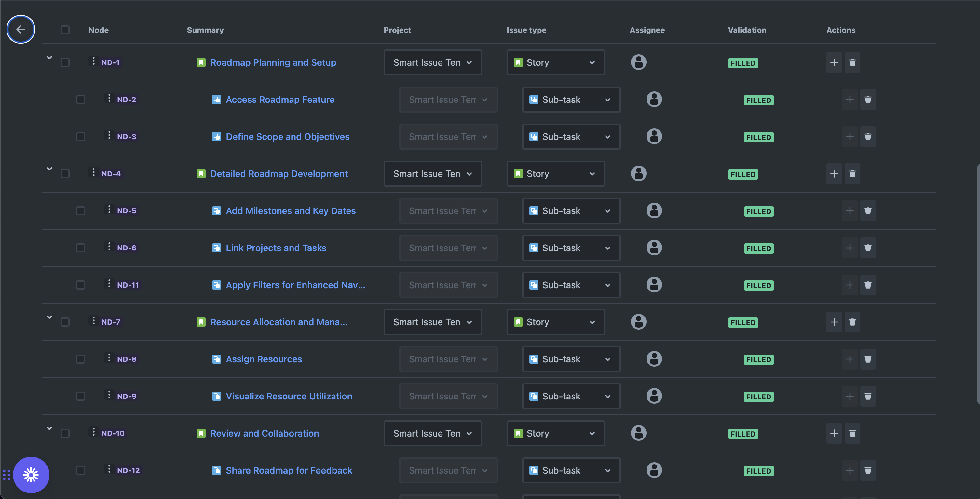980x499 pixels.
Task: Add child issue under ND-10 node
Action: click(834, 433)
